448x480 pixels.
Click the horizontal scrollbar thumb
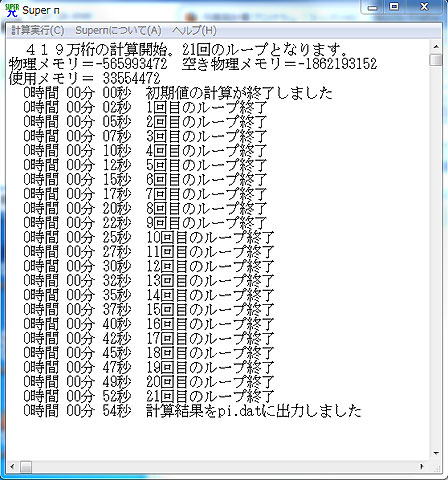[x=26, y=466]
